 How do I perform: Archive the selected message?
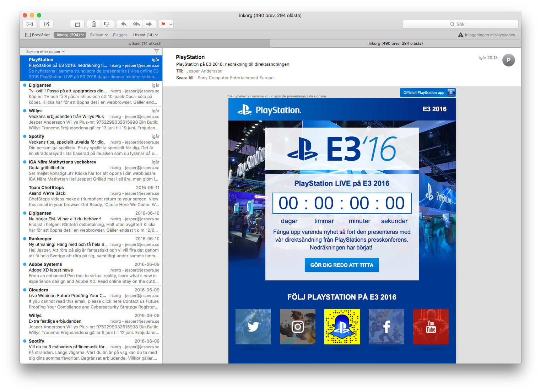tap(77, 24)
